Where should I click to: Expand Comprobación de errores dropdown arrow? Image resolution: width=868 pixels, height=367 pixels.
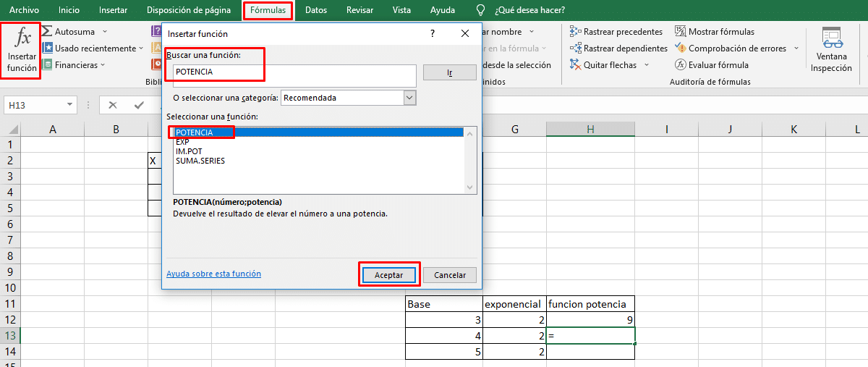(x=796, y=48)
